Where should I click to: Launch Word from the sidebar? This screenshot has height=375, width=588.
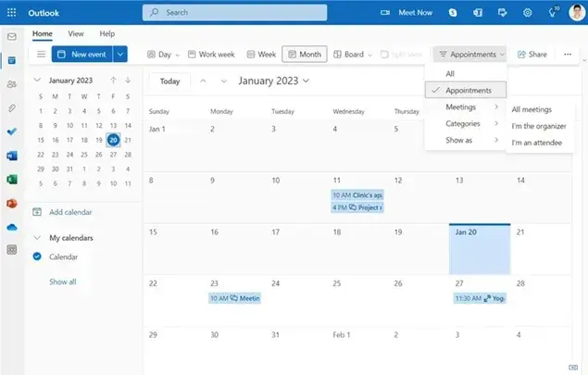coord(12,156)
